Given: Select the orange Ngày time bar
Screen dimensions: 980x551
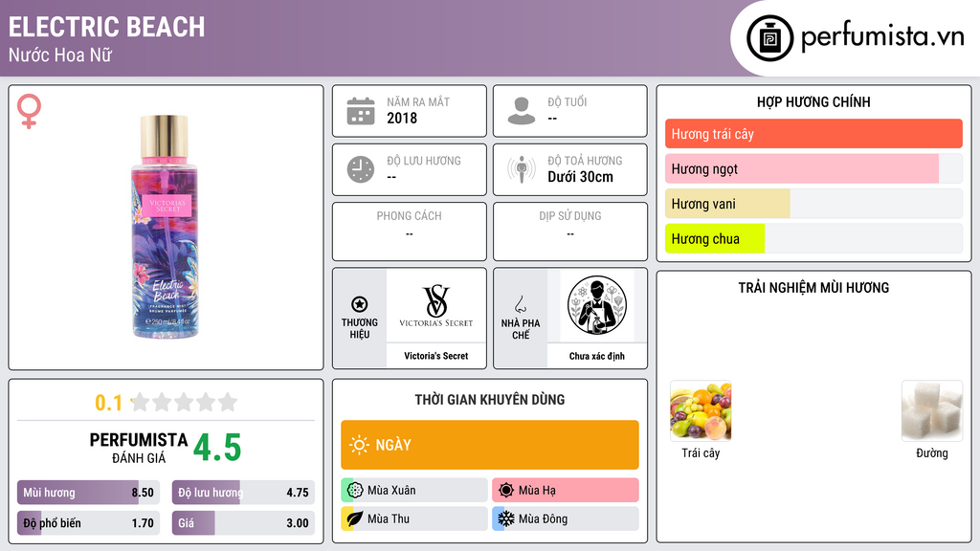Looking at the screenshot, I should [x=490, y=445].
